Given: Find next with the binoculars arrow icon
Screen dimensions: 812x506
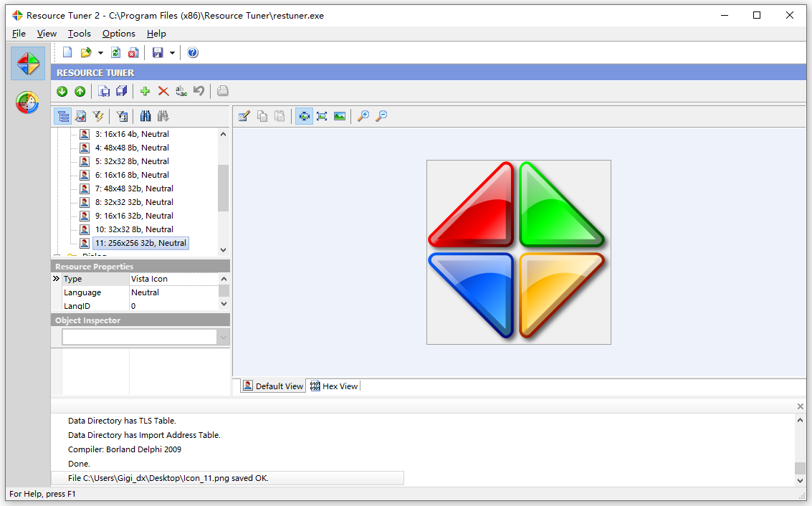Looking at the screenshot, I should pyautogui.click(x=163, y=116).
